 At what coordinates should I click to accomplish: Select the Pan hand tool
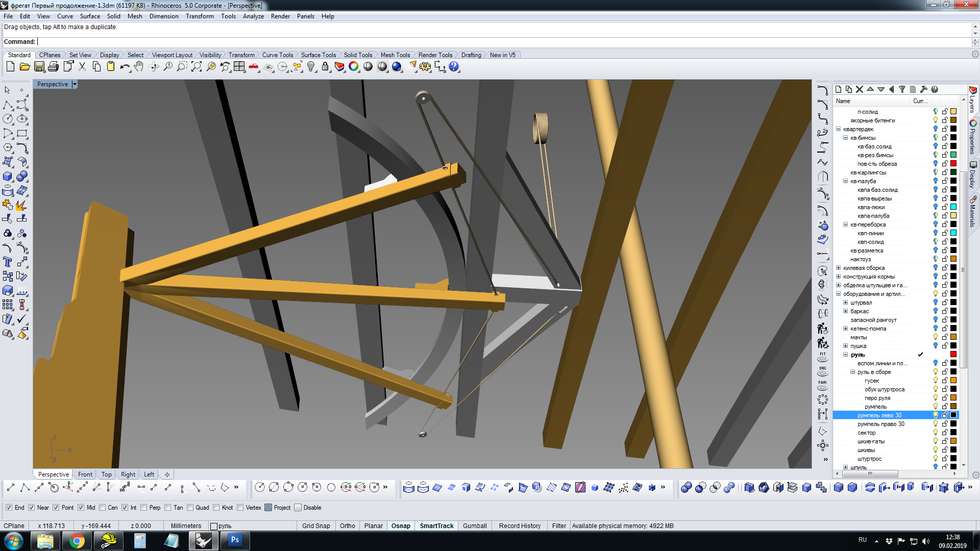click(x=139, y=67)
